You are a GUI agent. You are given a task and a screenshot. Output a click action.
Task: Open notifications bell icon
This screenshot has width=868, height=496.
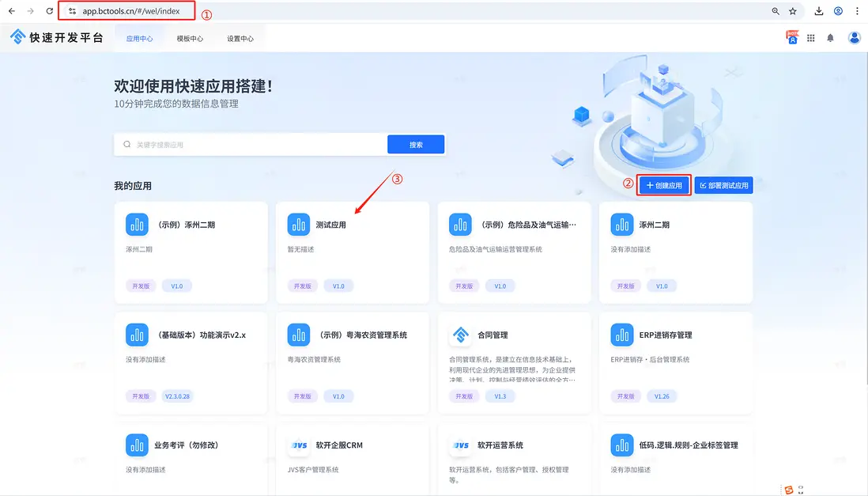pyautogui.click(x=830, y=38)
